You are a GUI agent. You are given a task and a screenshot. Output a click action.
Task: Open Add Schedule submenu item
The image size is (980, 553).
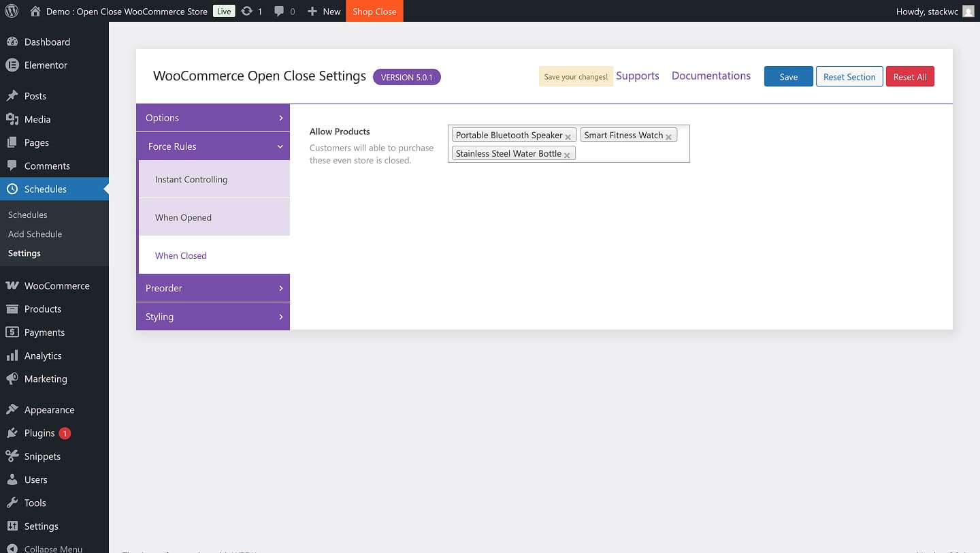(35, 234)
